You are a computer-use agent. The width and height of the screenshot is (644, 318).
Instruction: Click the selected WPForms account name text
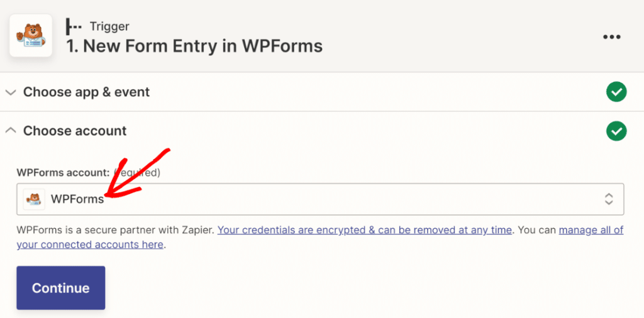[x=77, y=199]
